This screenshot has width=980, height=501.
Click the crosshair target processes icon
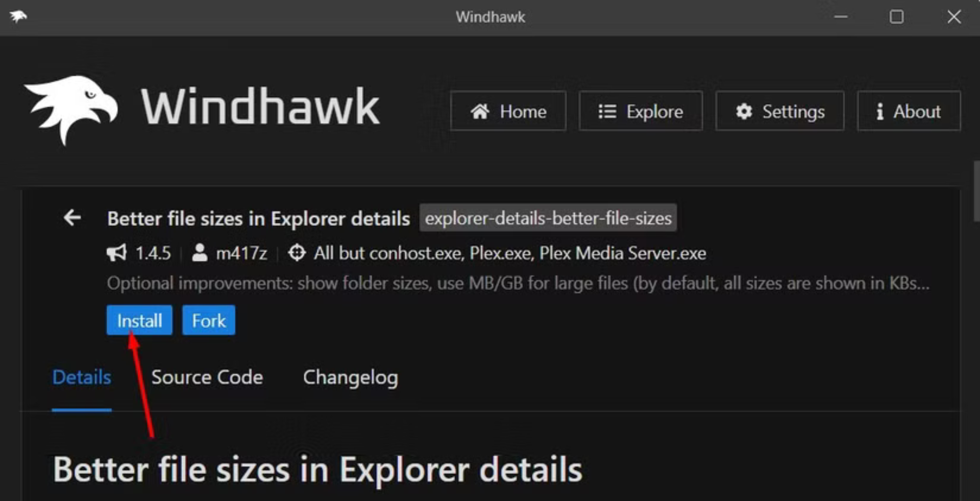pyautogui.click(x=297, y=253)
